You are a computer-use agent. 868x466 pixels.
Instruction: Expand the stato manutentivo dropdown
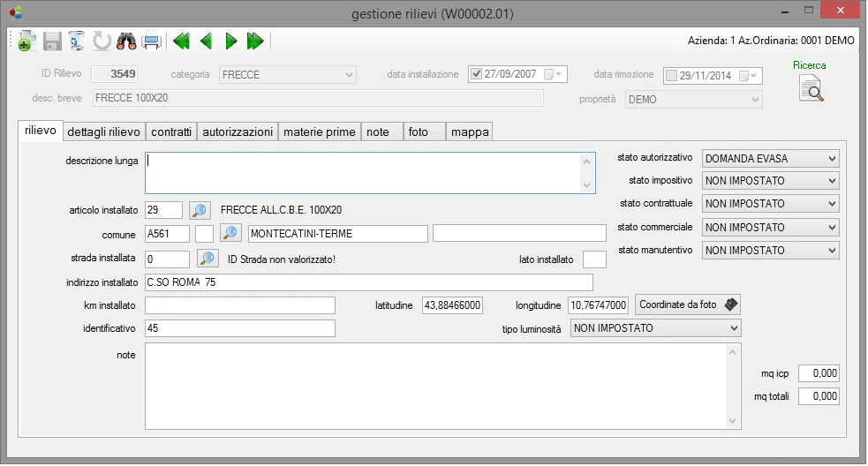click(830, 251)
